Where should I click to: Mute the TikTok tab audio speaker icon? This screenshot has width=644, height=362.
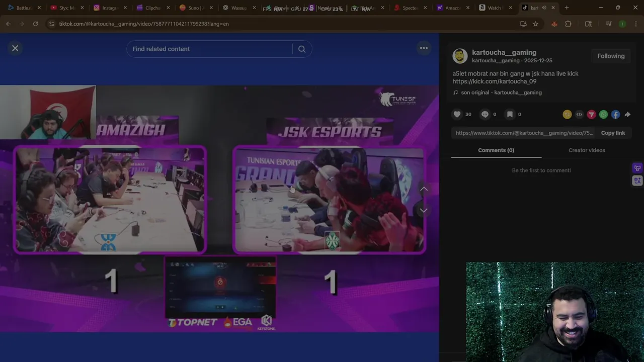pos(544,8)
